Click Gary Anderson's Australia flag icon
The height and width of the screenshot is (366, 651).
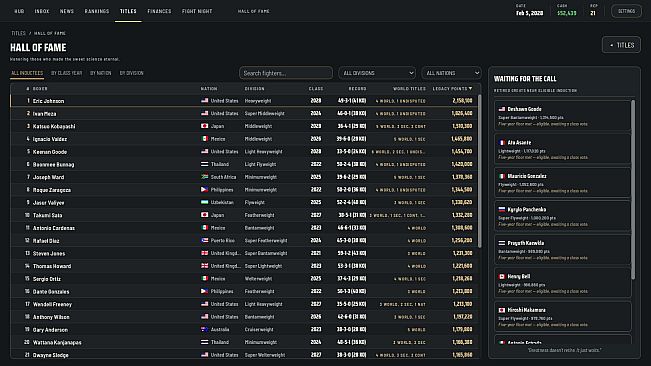(205, 329)
